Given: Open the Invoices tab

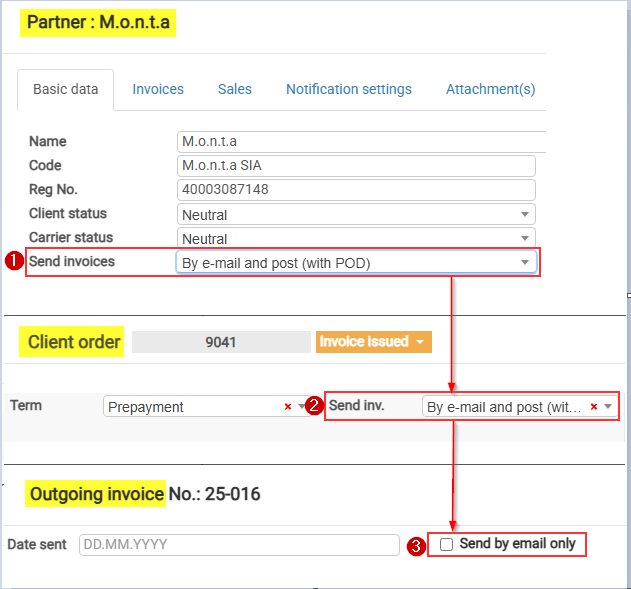Looking at the screenshot, I should (x=158, y=89).
